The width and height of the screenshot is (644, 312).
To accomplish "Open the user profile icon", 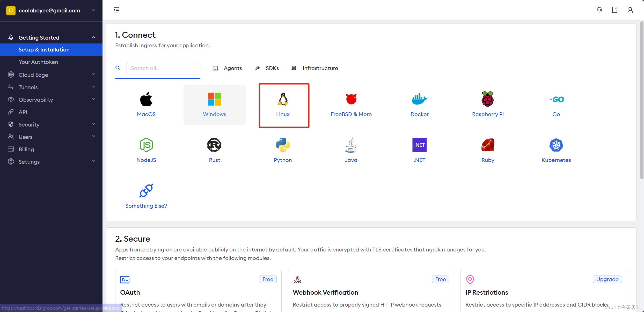I will pos(630,10).
